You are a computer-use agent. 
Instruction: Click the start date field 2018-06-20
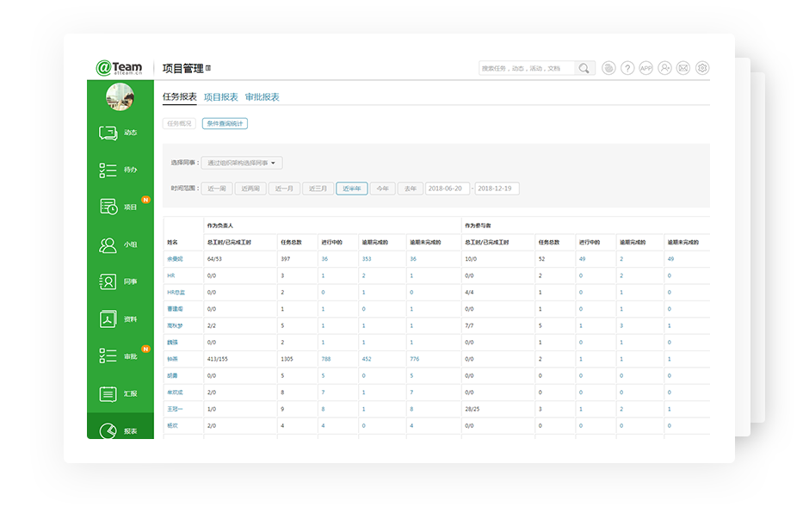[447, 189]
